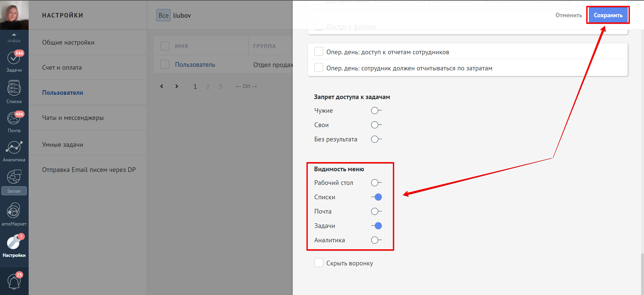Check 'сотрудник должен отчитываться по затратам'

point(319,68)
